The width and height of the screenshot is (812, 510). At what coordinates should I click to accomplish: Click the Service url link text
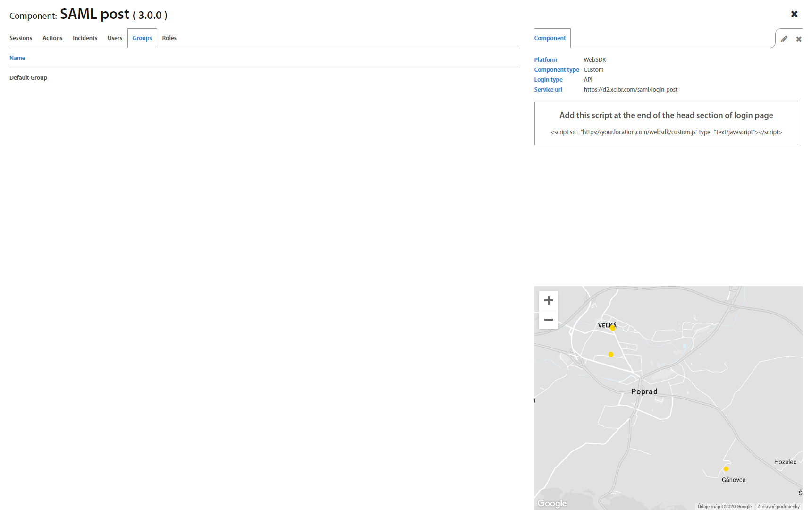pos(630,90)
